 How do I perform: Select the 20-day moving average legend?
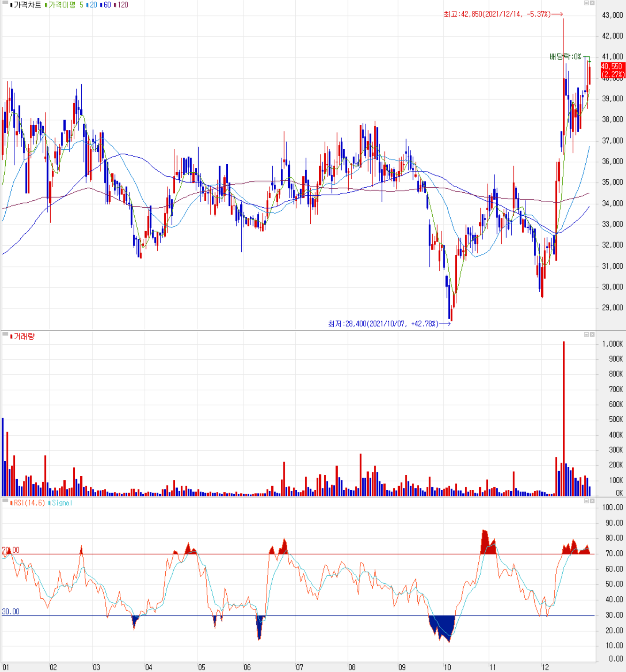[x=92, y=5]
